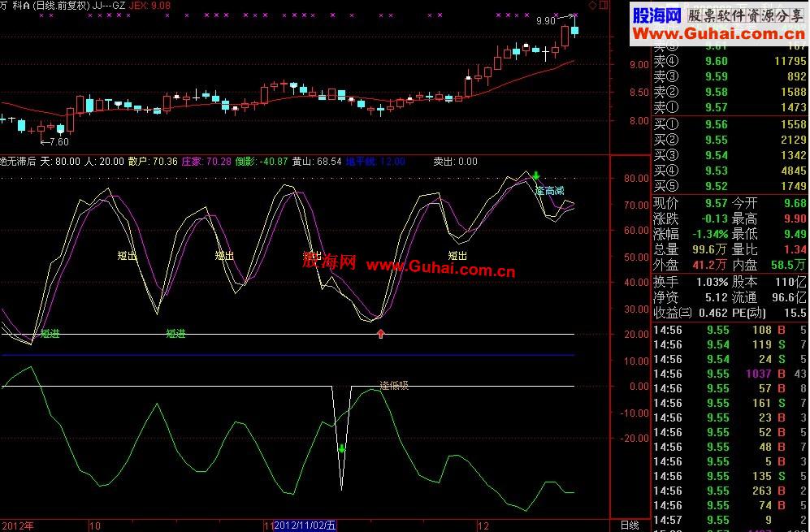This screenshot has height=532, width=810.
Task: Click the 内盘 value 58.5万
Action: [x=789, y=265]
